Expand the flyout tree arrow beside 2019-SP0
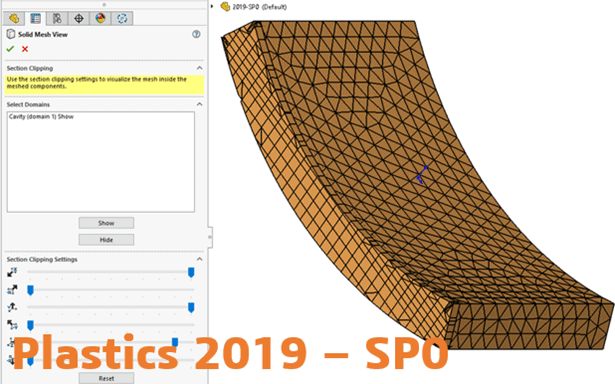 pyautogui.click(x=212, y=6)
